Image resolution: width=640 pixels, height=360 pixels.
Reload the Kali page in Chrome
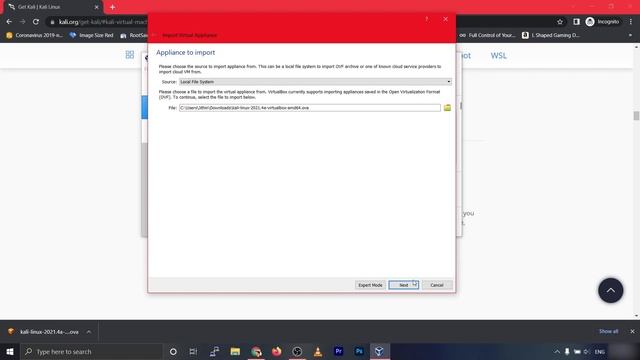[36, 22]
